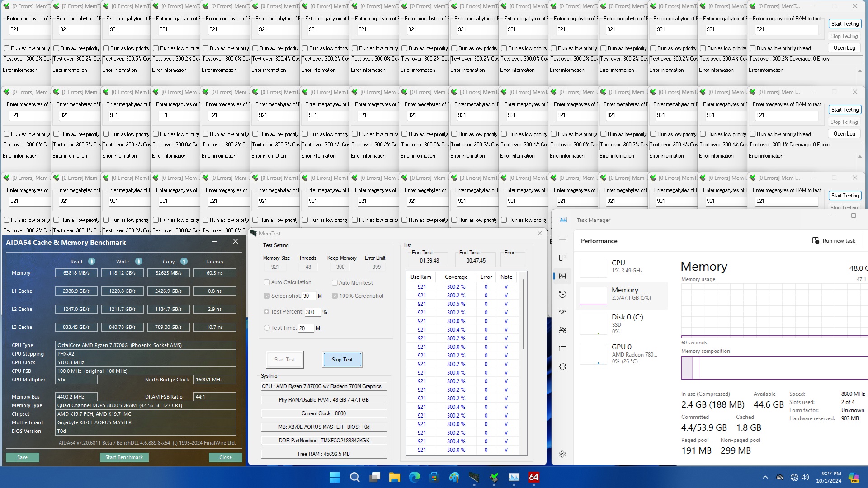
Task: Open Paint from the taskbar
Action: 454,477
